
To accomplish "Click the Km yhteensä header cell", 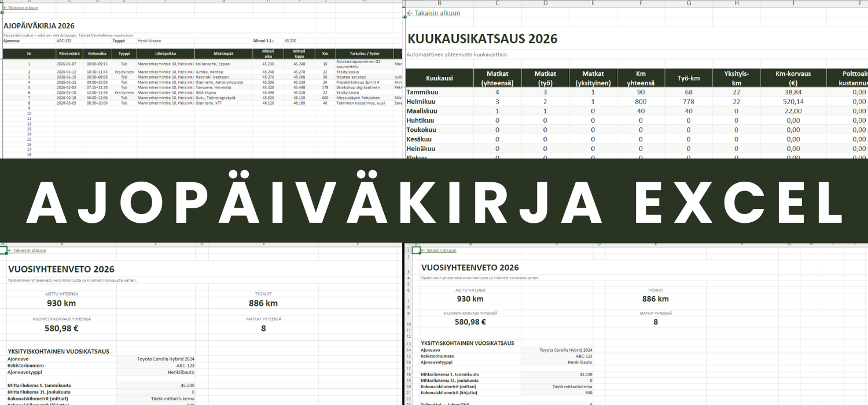I will [x=641, y=78].
